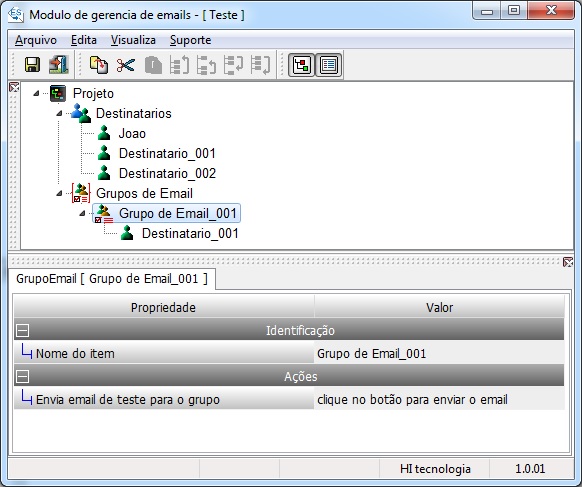The image size is (582, 487).
Task: Close the properties panel
Action: (568, 262)
